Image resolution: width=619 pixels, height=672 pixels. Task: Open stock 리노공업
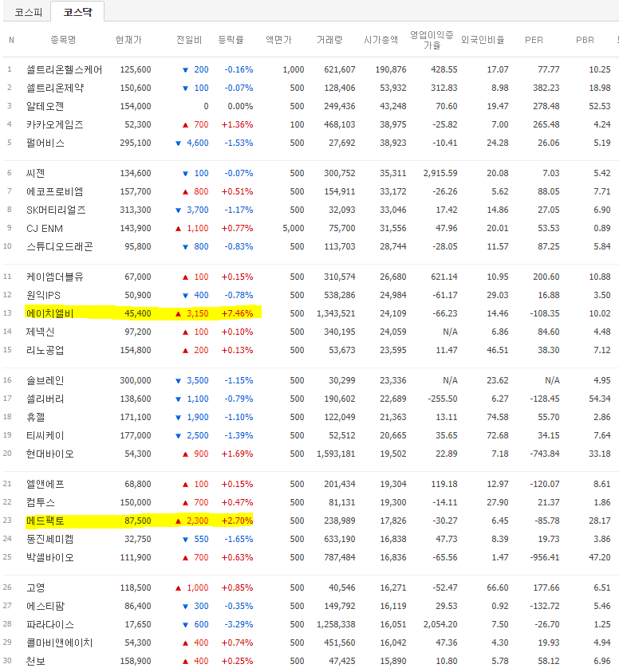tap(45, 351)
